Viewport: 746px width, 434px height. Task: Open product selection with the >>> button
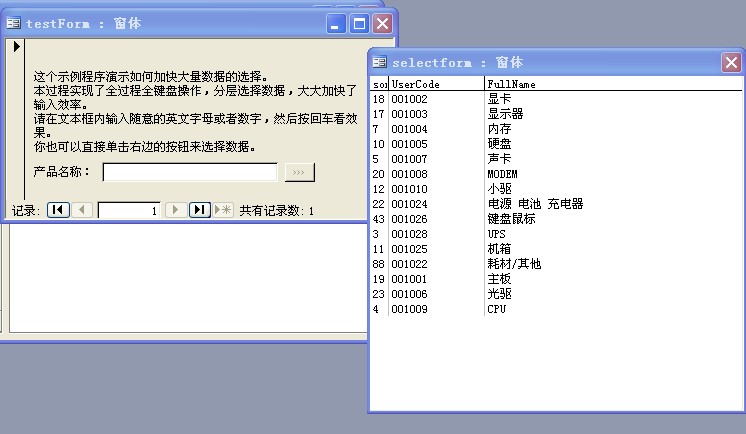click(300, 172)
